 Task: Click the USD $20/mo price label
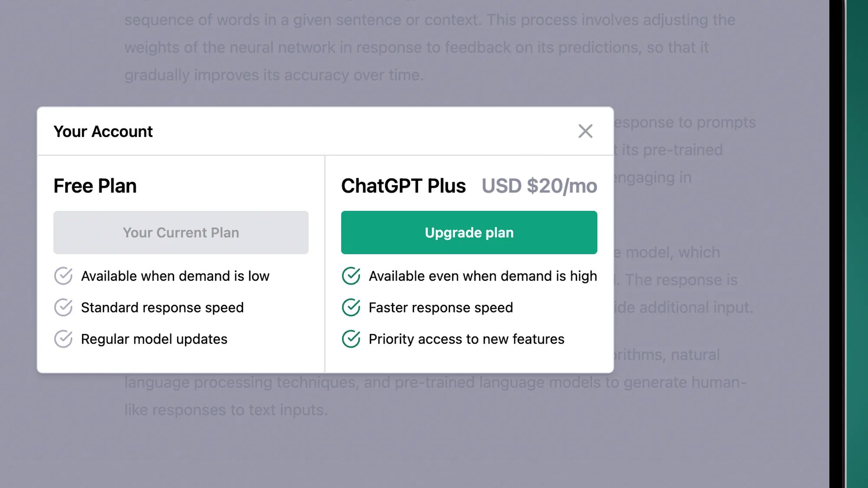click(x=539, y=186)
